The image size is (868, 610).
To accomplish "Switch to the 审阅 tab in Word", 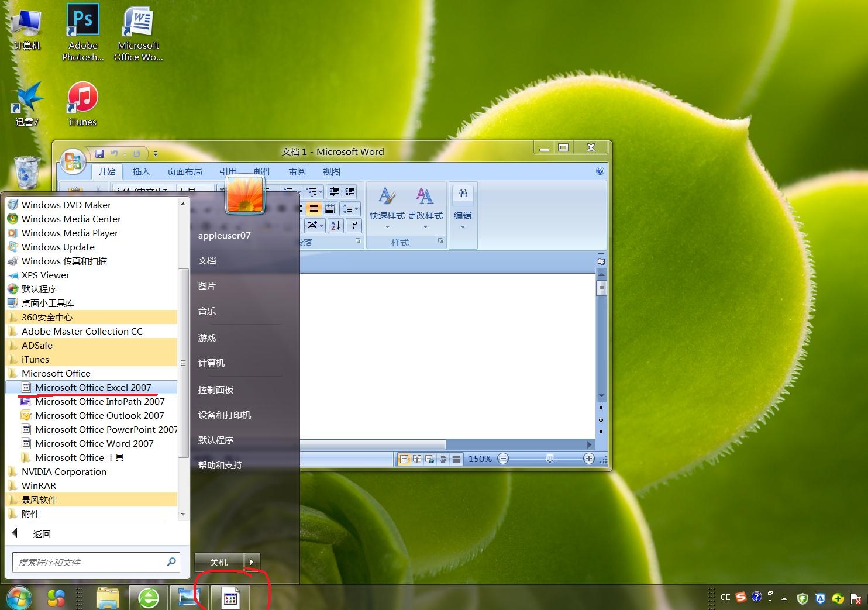I will coord(297,171).
